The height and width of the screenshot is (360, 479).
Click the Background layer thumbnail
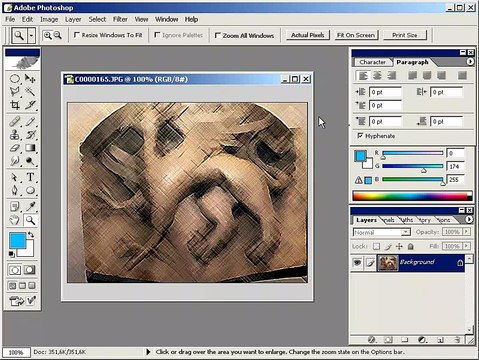click(x=388, y=263)
